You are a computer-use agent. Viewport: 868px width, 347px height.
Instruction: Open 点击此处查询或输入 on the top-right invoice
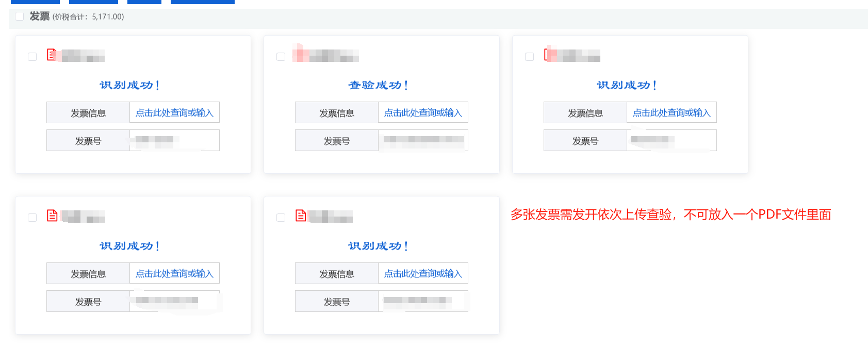coord(672,112)
